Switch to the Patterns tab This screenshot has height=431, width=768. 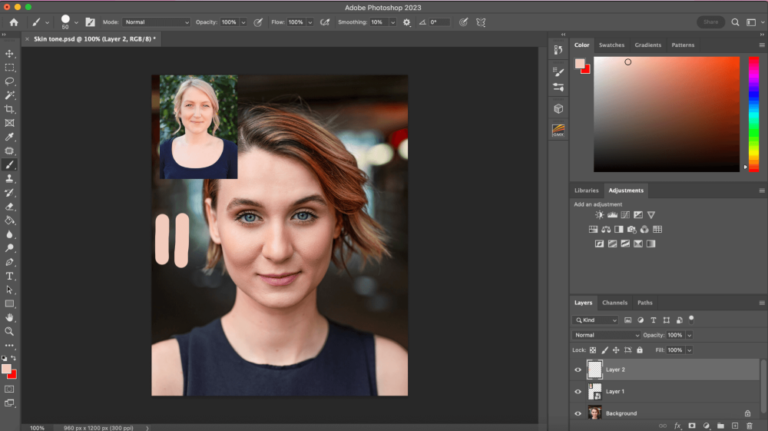pos(683,45)
